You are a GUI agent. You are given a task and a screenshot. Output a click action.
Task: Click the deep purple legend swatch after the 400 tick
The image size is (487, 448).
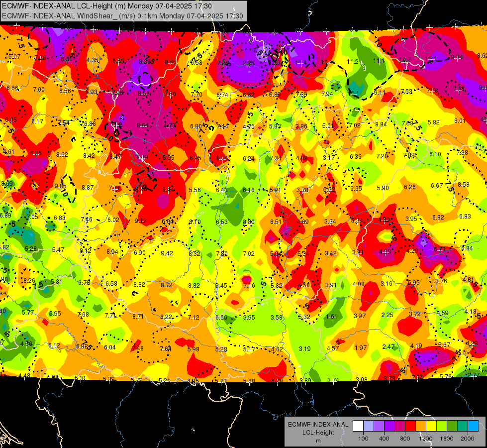click(390, 426)
